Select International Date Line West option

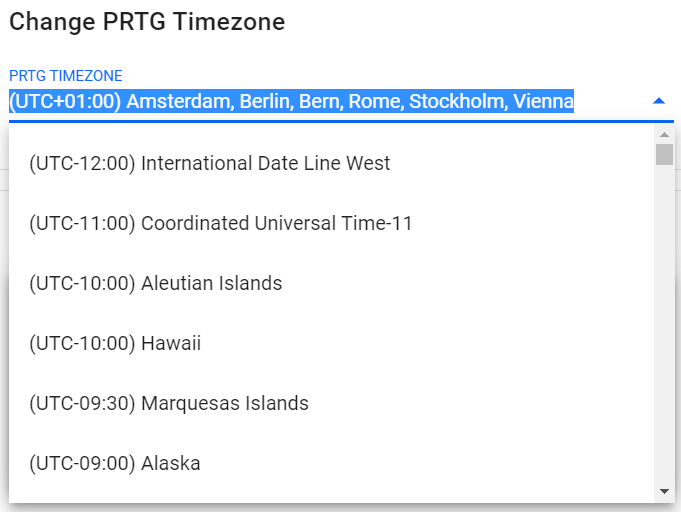click(210, 163)
